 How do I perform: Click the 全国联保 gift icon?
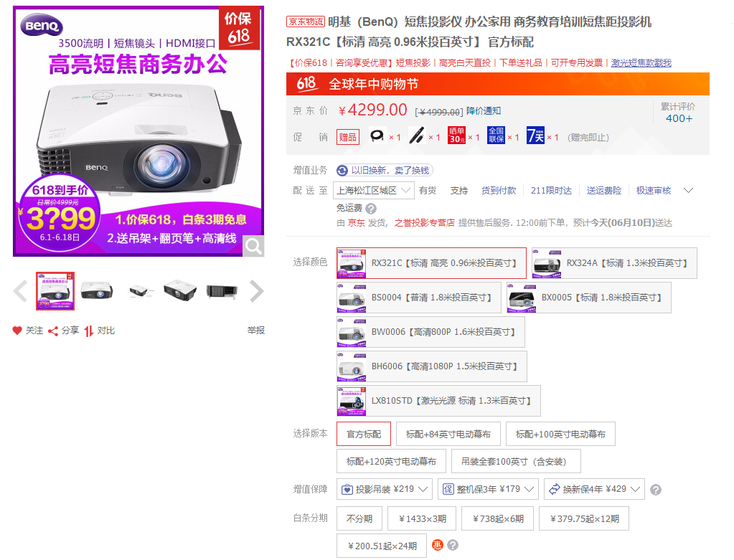tap(497, 136)
